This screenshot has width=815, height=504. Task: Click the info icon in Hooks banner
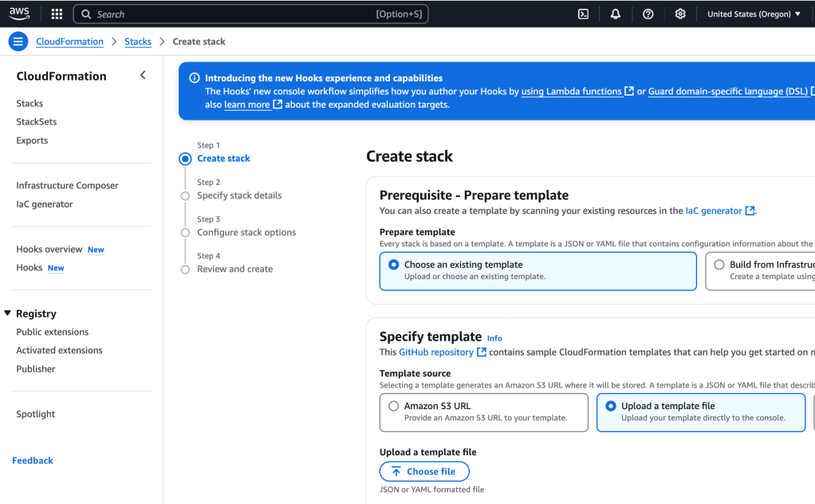(194, 78)
